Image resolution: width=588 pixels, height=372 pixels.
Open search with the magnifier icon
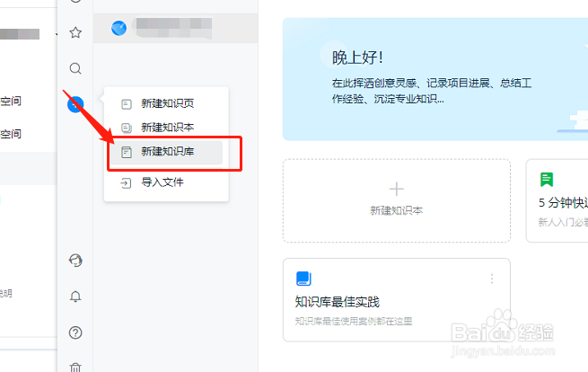[x=76, y=68]
